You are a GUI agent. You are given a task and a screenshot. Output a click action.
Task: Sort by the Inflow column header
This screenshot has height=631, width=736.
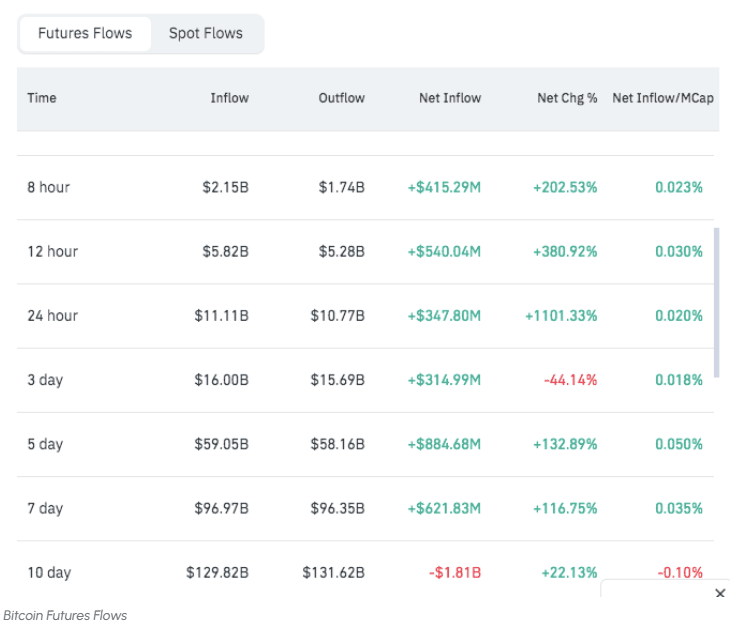[229, 98]
